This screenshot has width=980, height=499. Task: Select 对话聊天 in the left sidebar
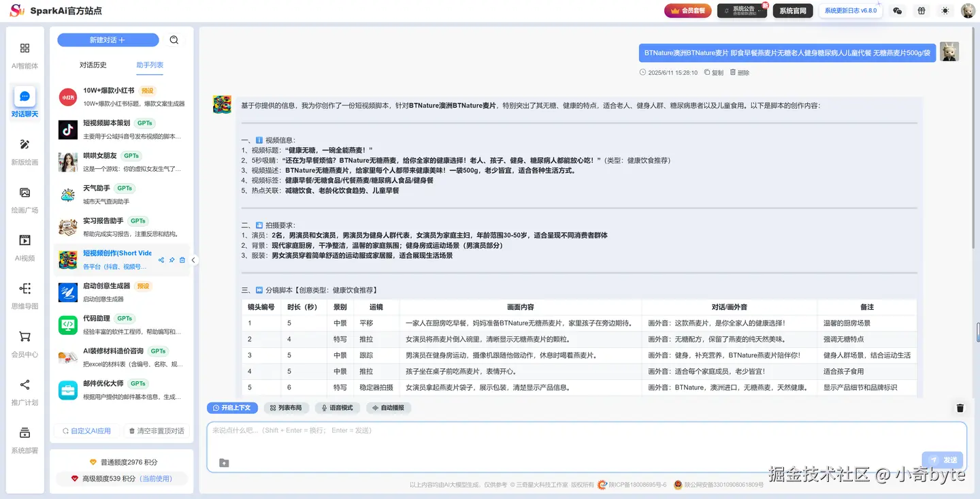coord(24,102)
